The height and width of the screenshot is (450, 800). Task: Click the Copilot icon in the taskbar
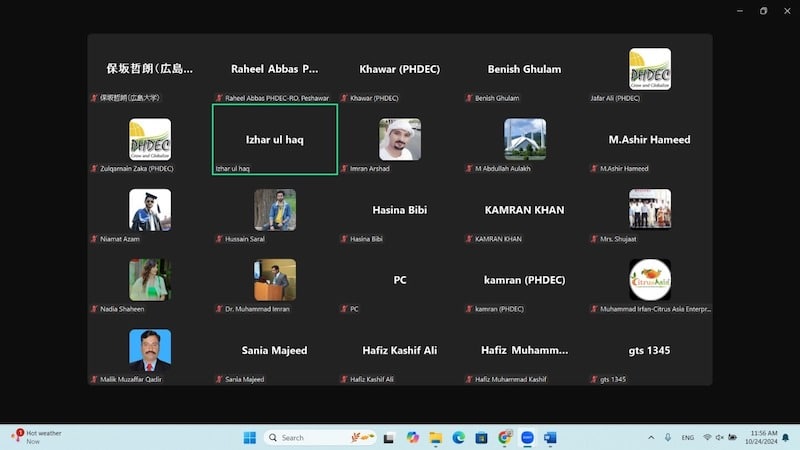[x=413, y=437]
